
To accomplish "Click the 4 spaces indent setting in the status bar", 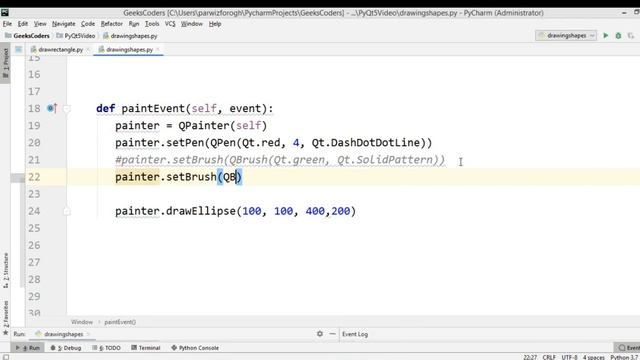I will [x=593, y=357].
